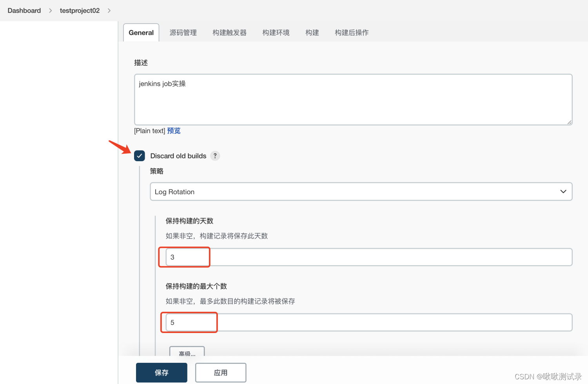Click the [Plain text] label
The width and height of the screenshot is (588, 384).
(x=149, y=131)
